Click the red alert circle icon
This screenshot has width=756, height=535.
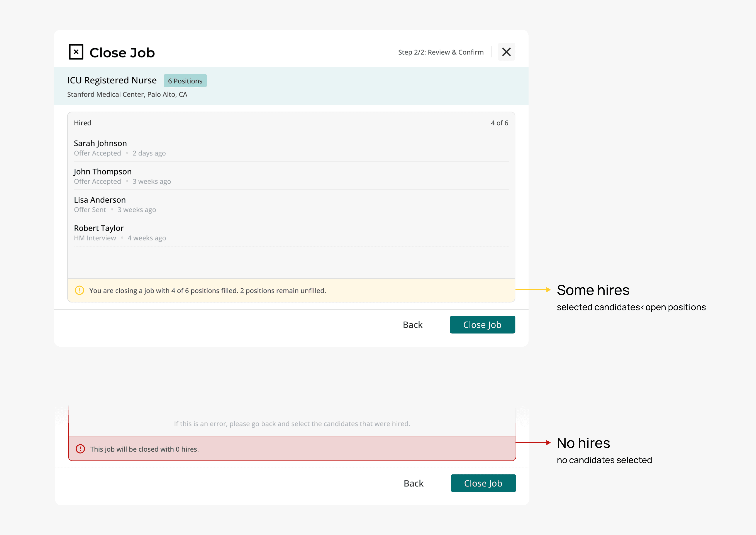point(80,449)
